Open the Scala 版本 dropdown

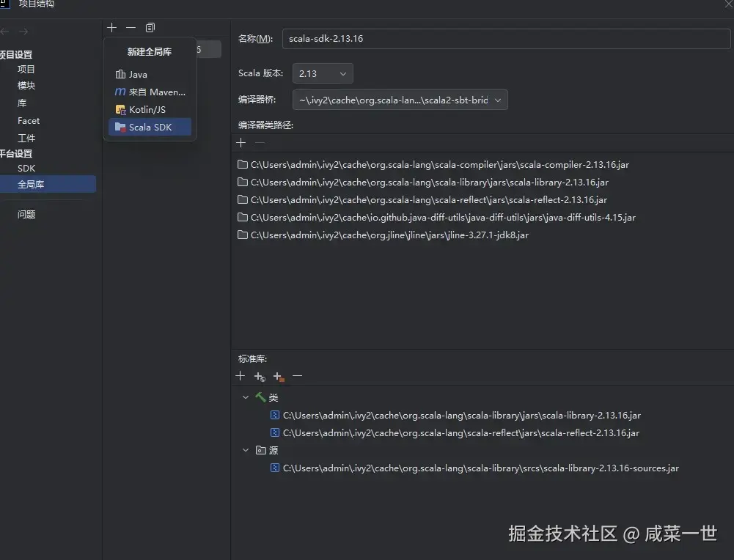coord(323,73)
